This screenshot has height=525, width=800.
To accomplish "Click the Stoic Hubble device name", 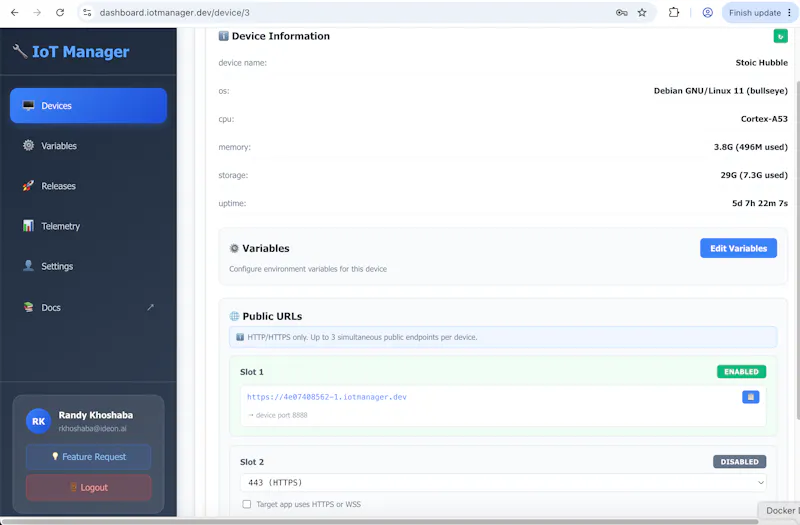I will [x=761, y=63].
